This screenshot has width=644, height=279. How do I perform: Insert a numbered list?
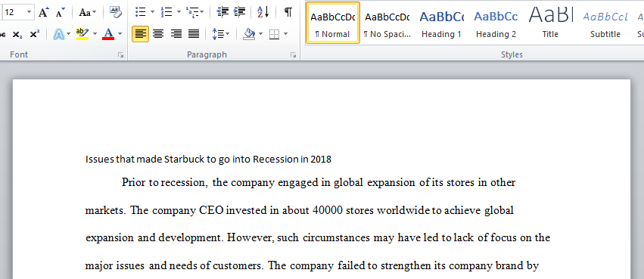tap(166, 12)
